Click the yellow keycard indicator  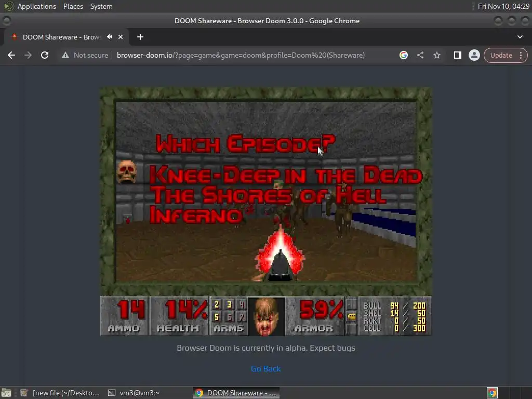tap(352, 316)
